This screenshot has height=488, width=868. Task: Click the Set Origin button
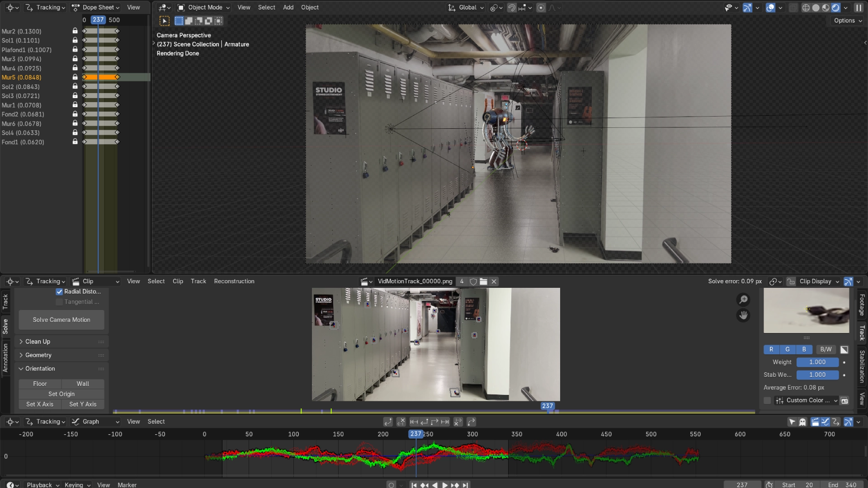click(x=61, y=394)
